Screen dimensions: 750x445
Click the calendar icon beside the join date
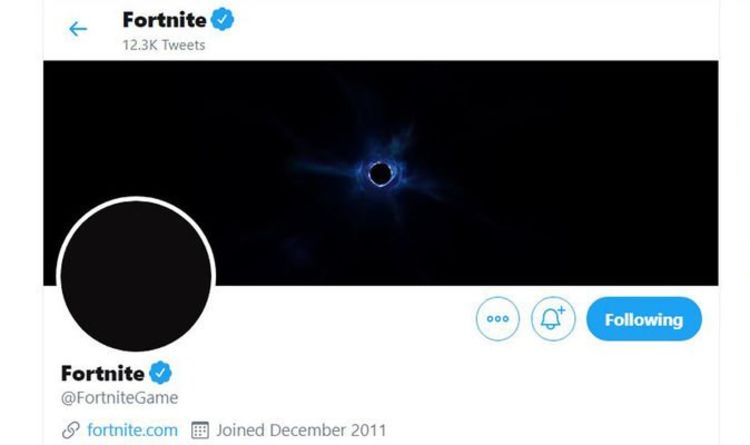pyautogui.click(x=200, y=430)
